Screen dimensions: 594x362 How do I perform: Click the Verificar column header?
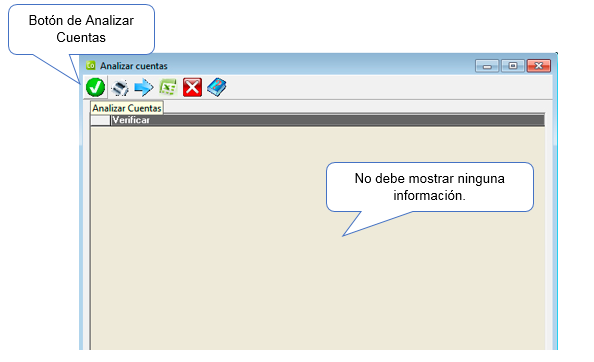click(x=328, y=120)
